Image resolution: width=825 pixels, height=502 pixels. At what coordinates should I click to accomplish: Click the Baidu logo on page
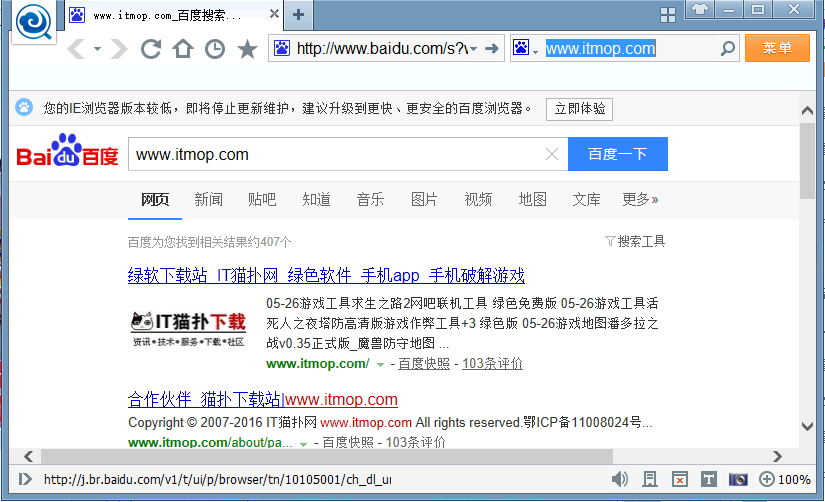tap(67, 151)
